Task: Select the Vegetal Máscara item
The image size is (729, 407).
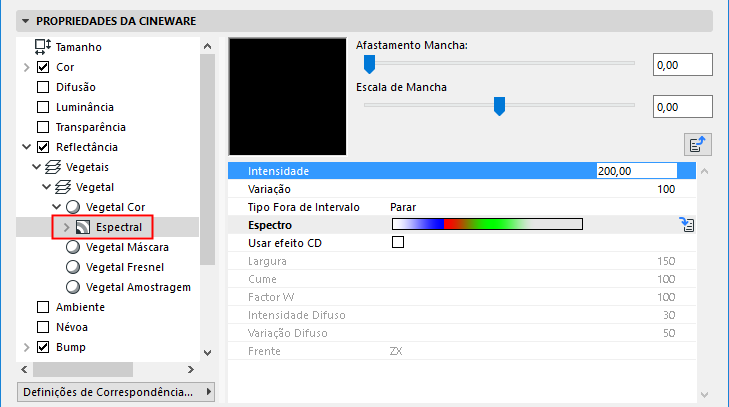Action: (127, 247)
